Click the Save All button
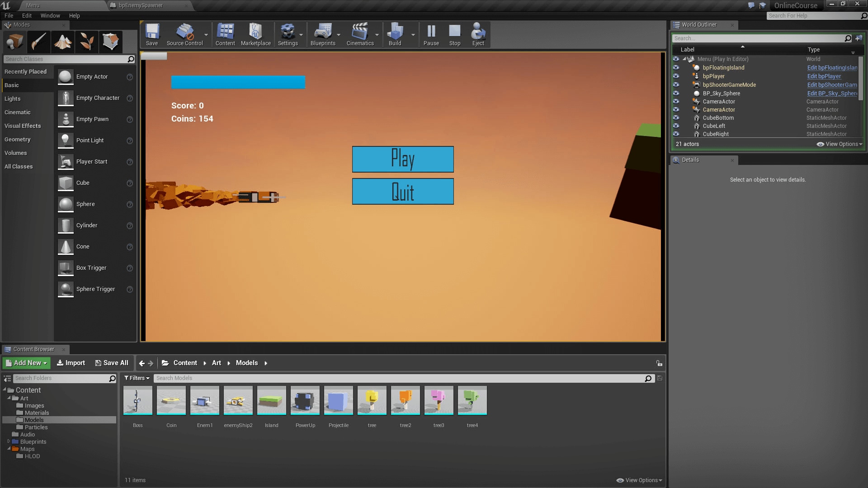The width and height of the screenshot is (868, 488). pyautogui.click(x=111, y=362)
